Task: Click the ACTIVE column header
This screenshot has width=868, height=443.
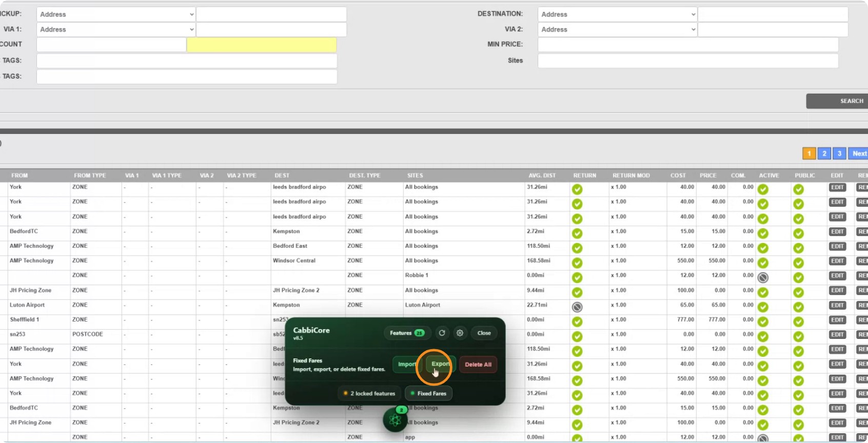Action: tap(769, 175)
